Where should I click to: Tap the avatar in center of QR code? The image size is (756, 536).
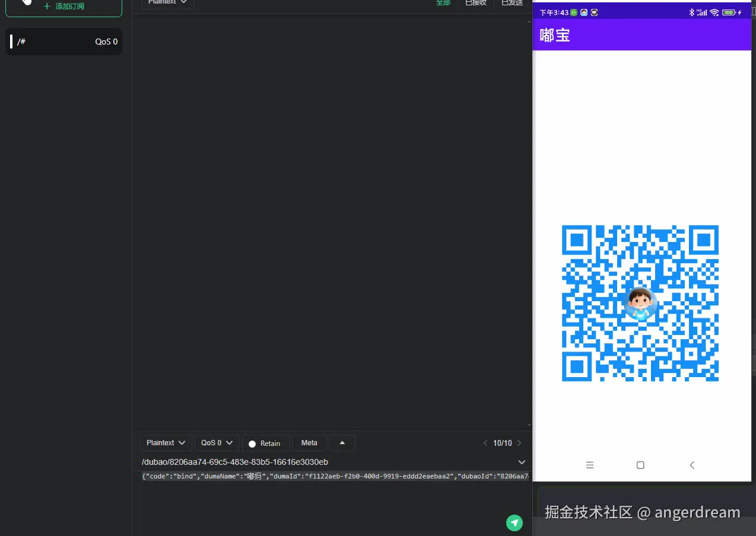pyautogui.click(x=641, y=304)
